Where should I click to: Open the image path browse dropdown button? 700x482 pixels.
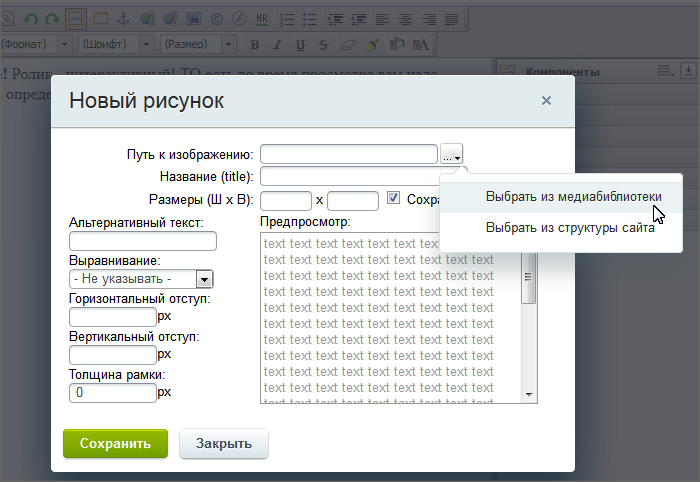pyautogui.click(x=451, y=154)
